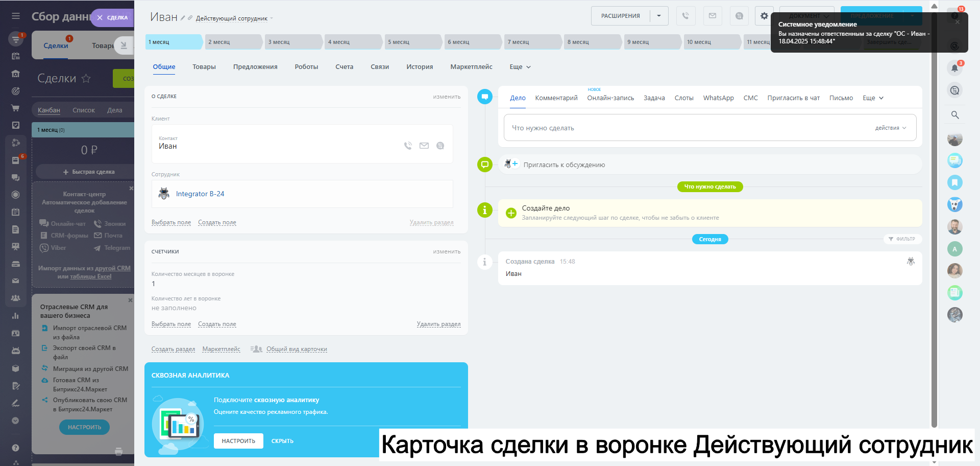The image size is (980, 466).
Task: Open notifications bell in the right sidebar
Action: 954,68
